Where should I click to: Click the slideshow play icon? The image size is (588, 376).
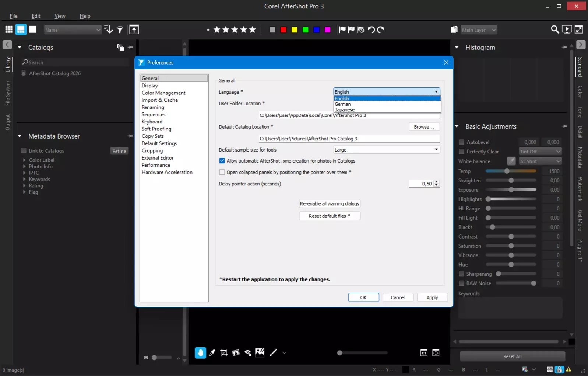tap(567, 29)
